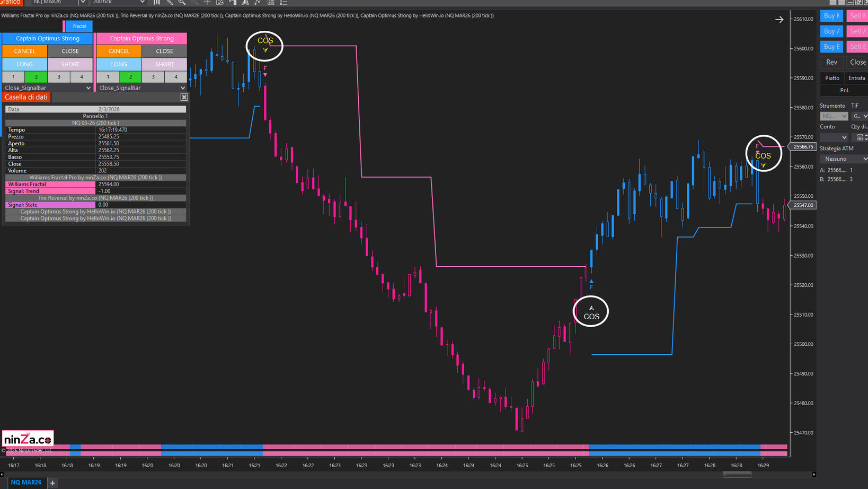Select the drawing tools pencil icon
The width and height of the screenshot is (868, 489).
[169, 2]
